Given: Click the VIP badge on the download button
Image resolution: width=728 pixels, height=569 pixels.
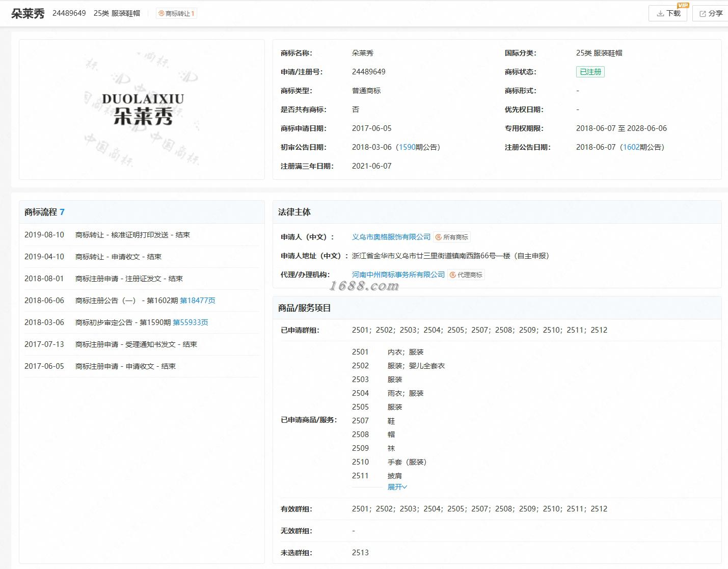Looking at the screenshot, I should click(683, 6).
